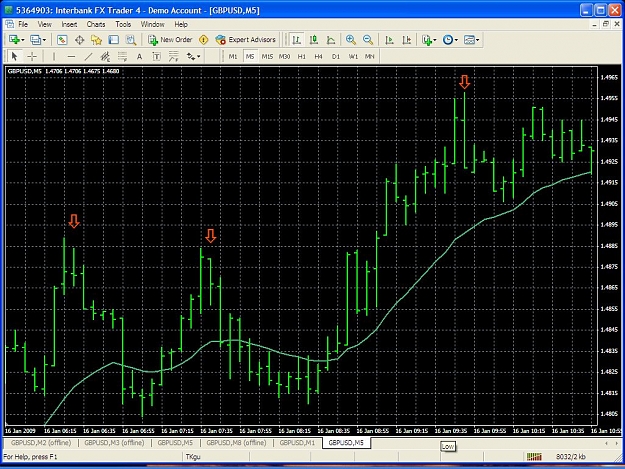Select the MN timeframe button
The height and width of the screenshot is (469, 625).
[369, 57]
